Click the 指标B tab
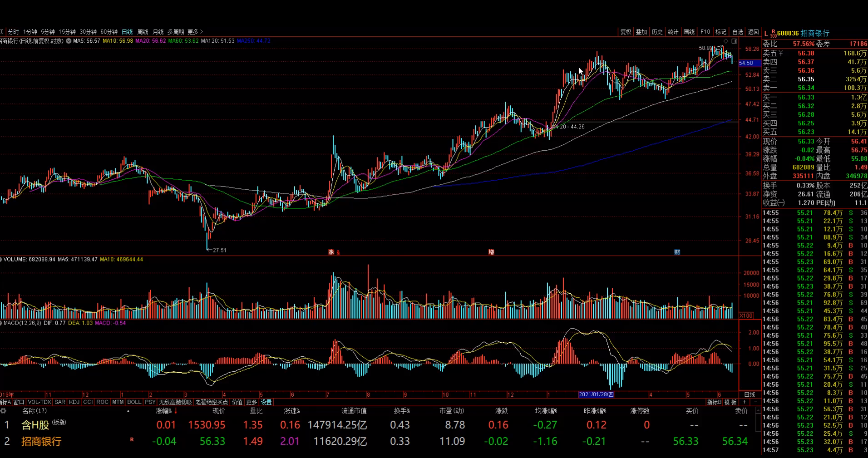This screenshot has height=458, width=868. pos(714,402)
